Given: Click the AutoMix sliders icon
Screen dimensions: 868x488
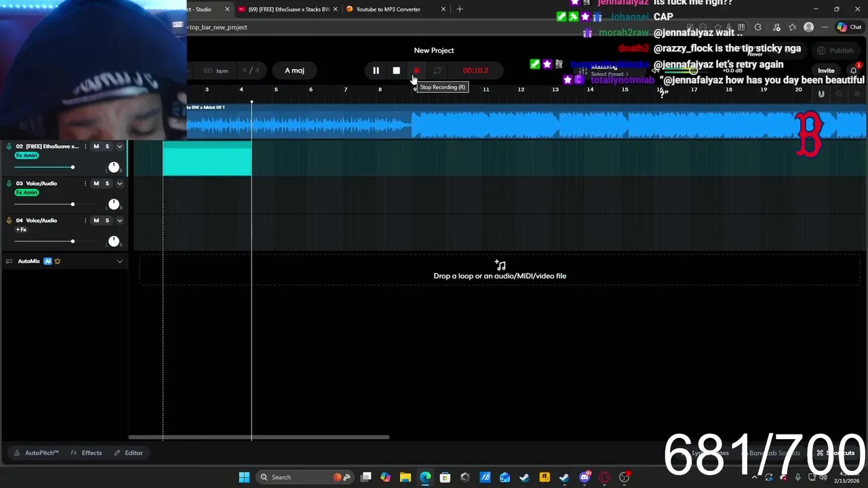Looking at the screenshot, I should tap(9, 261).
